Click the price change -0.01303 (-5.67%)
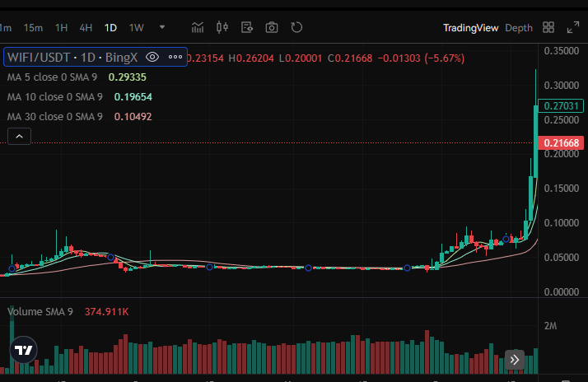The height and width of the screenshot is (382, 588). coord(421,58)
